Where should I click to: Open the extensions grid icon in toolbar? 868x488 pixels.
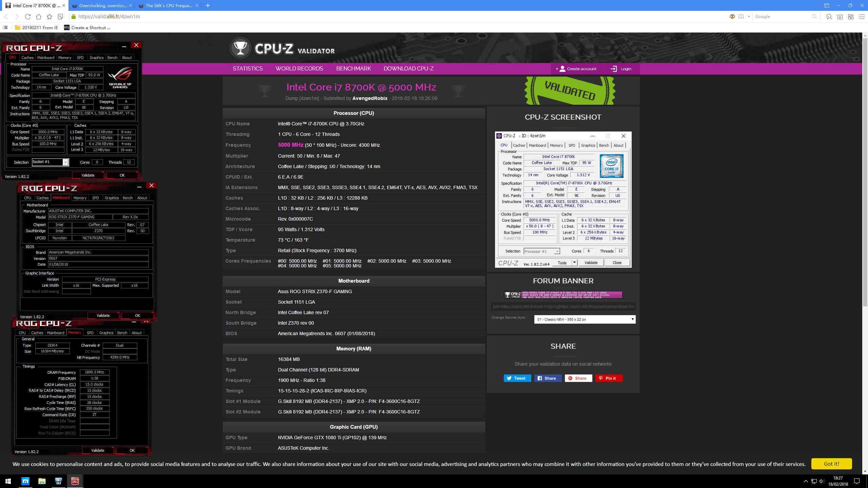coord(851,17)
